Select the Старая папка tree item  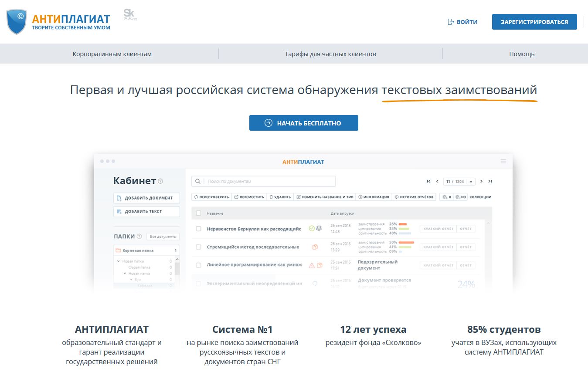[139, 267]
